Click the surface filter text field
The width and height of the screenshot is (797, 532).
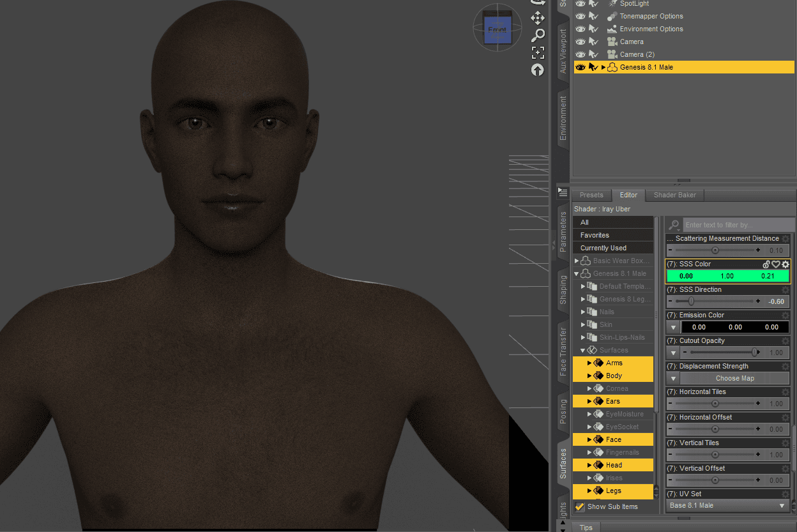tap(738, 224)
